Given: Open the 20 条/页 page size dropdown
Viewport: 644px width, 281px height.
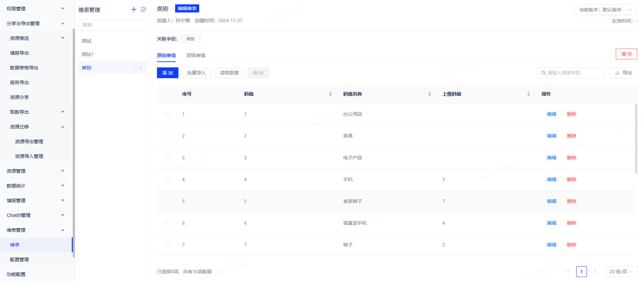Looking at the screenshot, I should (x=621, y=272).
